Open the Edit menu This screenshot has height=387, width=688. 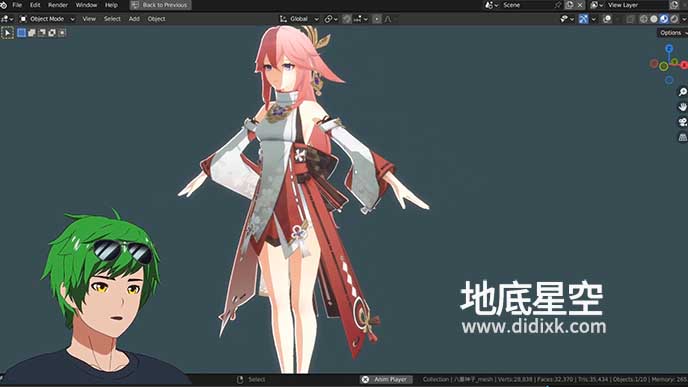pos(35,5)
